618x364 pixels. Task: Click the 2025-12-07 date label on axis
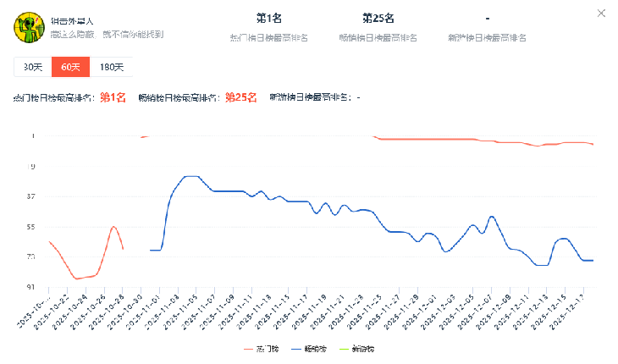pos(481,313)
